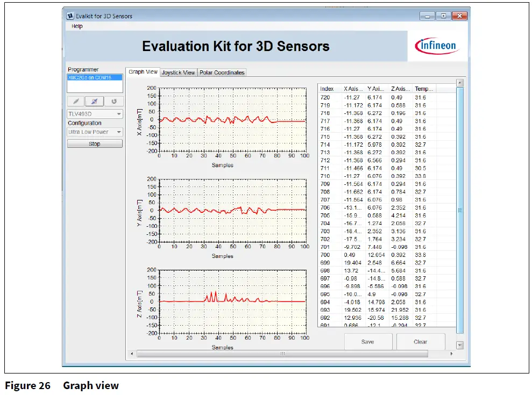
Task: Click the X value 13.72 cell
Action: click(x=351, y=270)
